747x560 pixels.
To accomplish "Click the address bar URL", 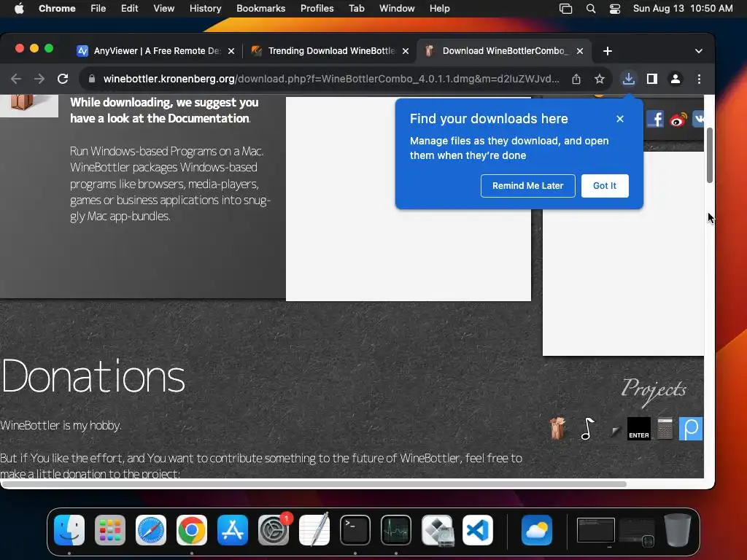I will (332, 79).
